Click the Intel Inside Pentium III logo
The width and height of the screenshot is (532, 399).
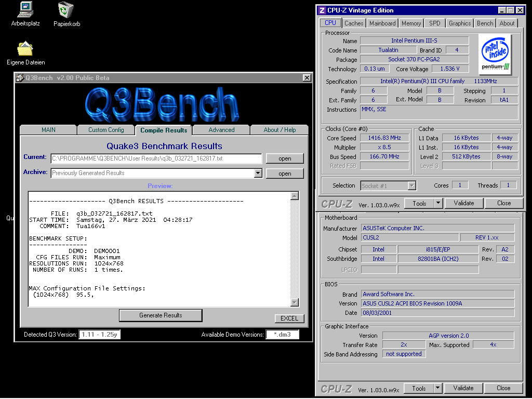[496, 54]
